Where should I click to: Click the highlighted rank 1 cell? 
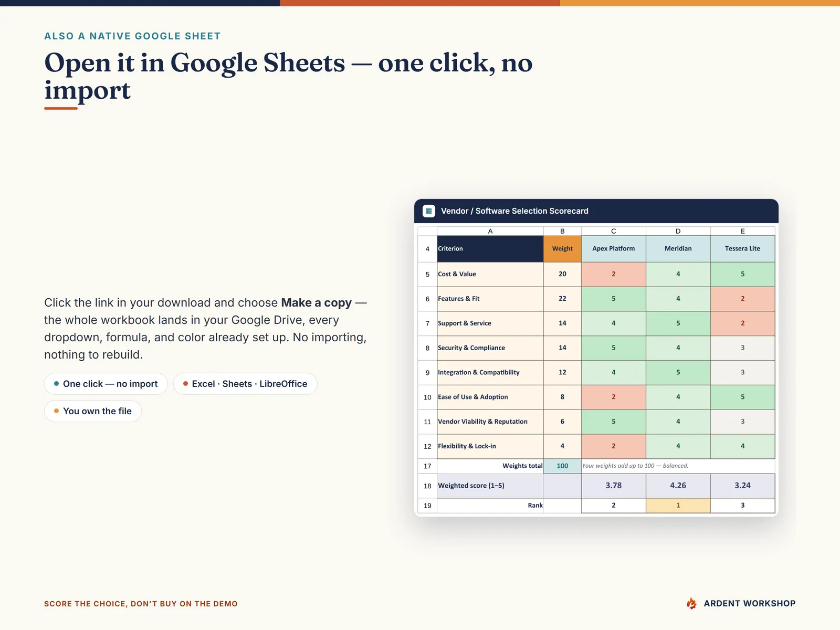tap(678, 506)
